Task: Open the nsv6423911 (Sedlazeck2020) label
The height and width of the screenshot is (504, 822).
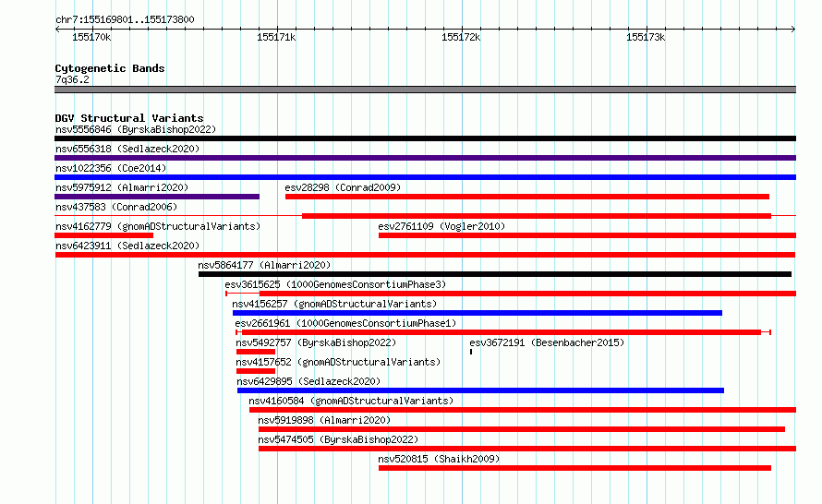Action: pyautogui.click(x=127, y=246)
